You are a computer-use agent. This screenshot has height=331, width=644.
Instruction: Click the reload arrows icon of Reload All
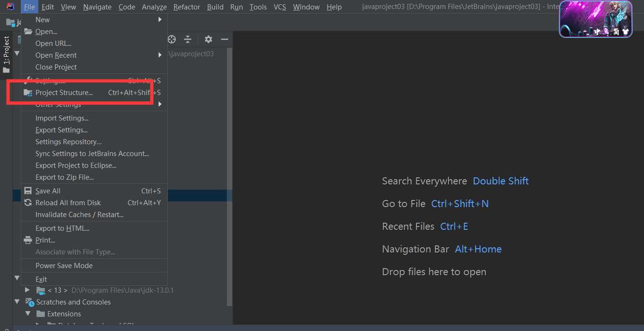tap(28, 203)
